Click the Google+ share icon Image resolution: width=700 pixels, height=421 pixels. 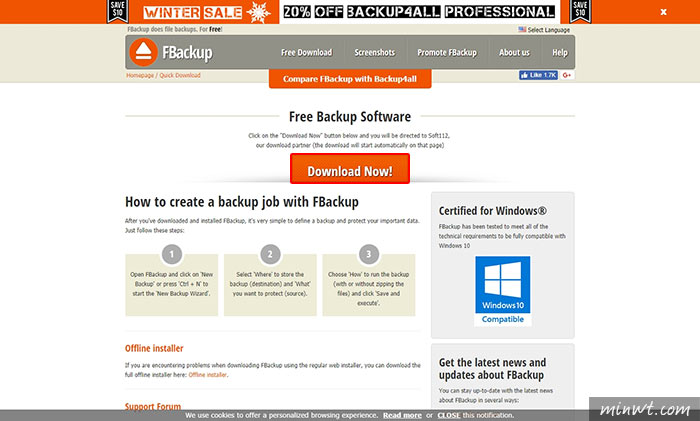(x=567, y=75)
